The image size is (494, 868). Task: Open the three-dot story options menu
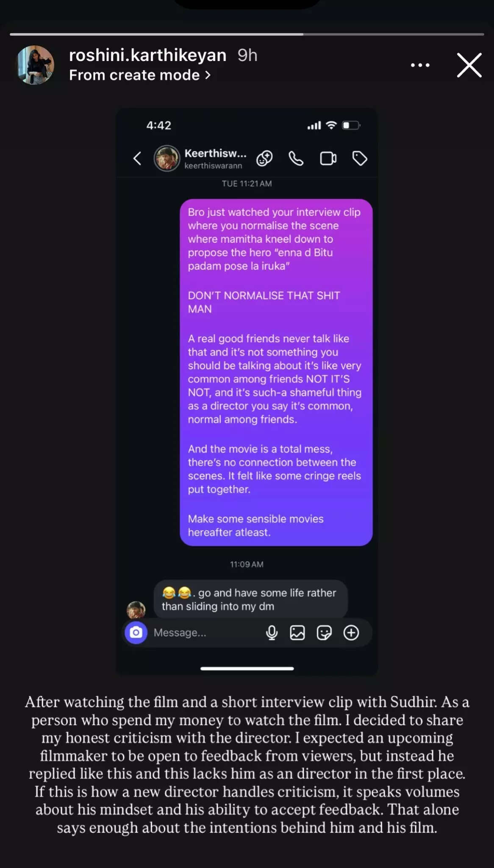[420, 65]
